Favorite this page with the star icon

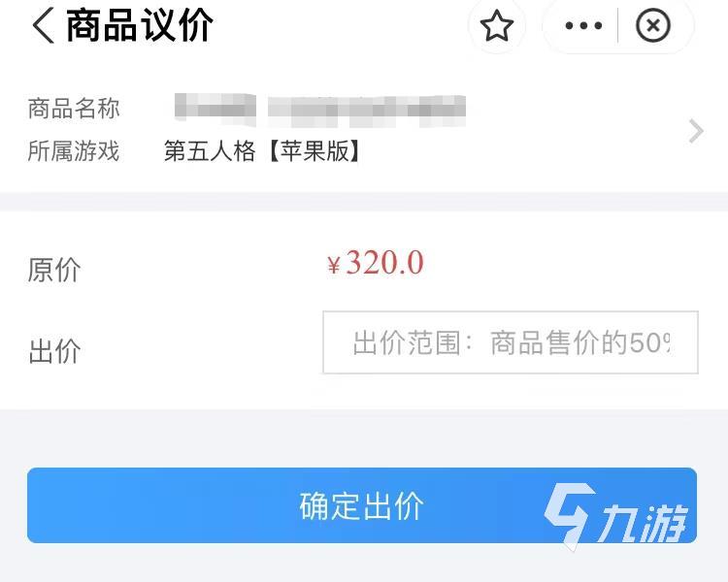(496, 25)
